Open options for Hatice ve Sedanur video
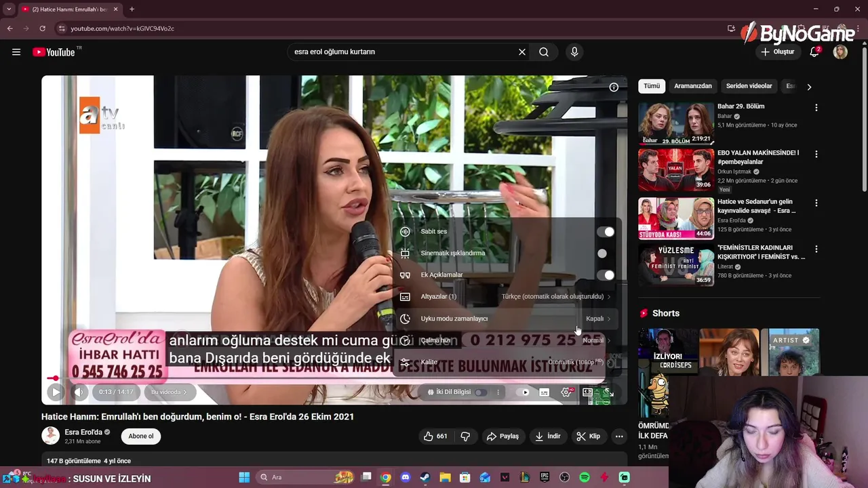The image size is (868, 488). coord(816,203)
